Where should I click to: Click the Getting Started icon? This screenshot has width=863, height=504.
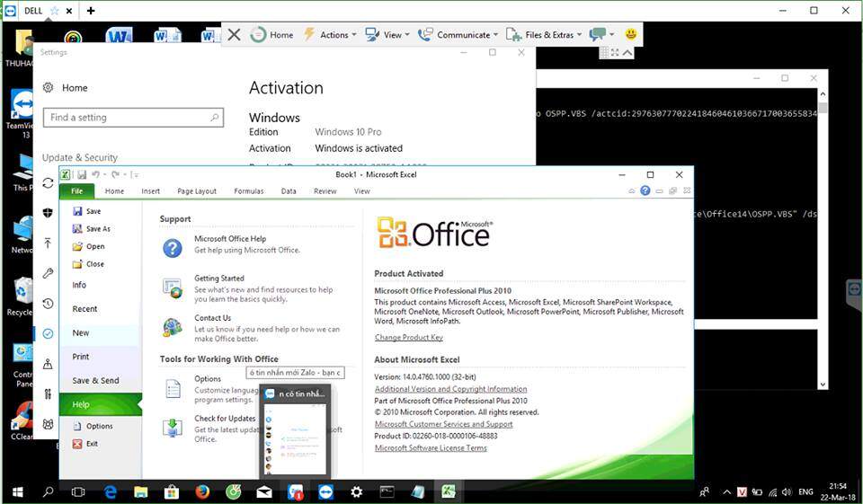pyautogui.click(x=172, y=287)
